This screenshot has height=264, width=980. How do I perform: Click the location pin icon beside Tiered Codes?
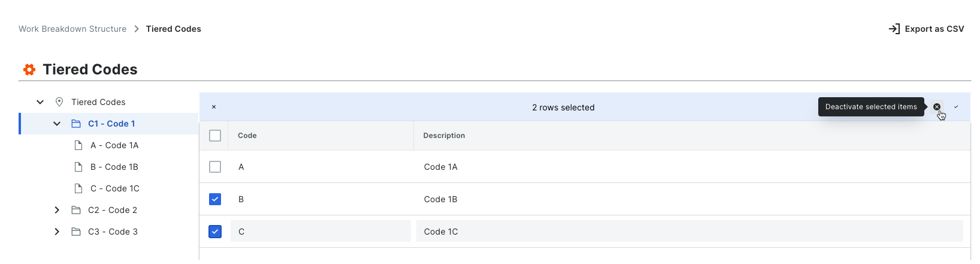59,102
